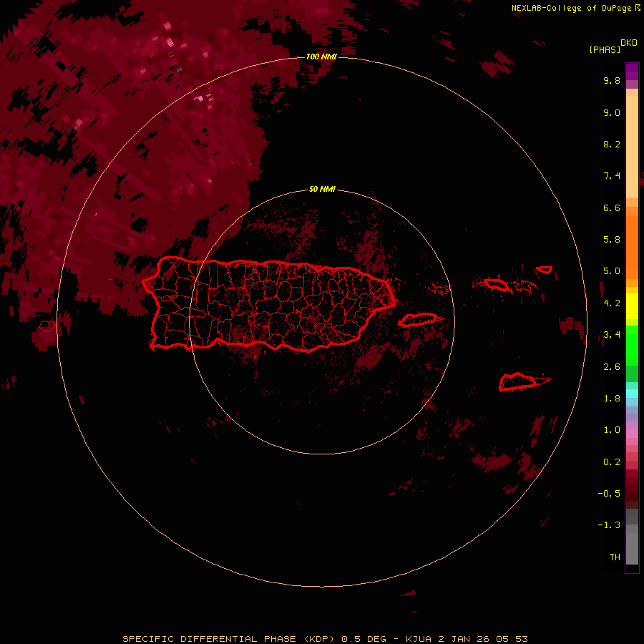The image size is (644, 644).
Task: Select the 5.8 scale label
Action: tap(612, 240)
